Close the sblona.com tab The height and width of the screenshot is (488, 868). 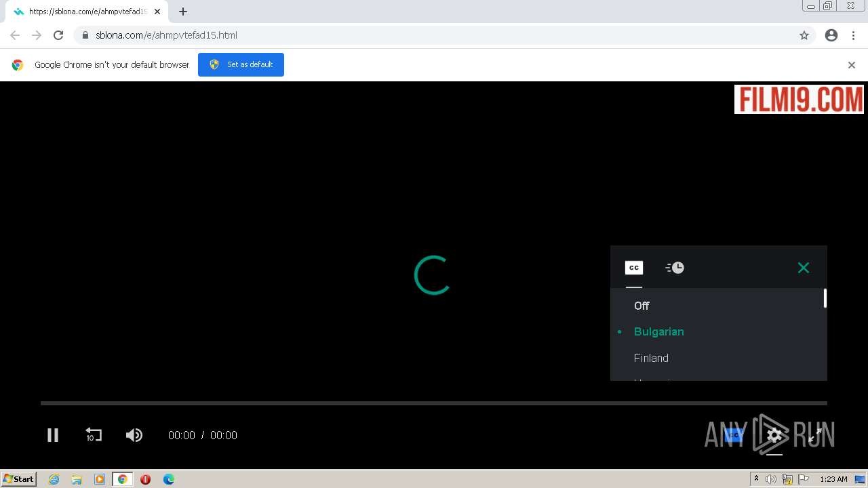point(157,12)
